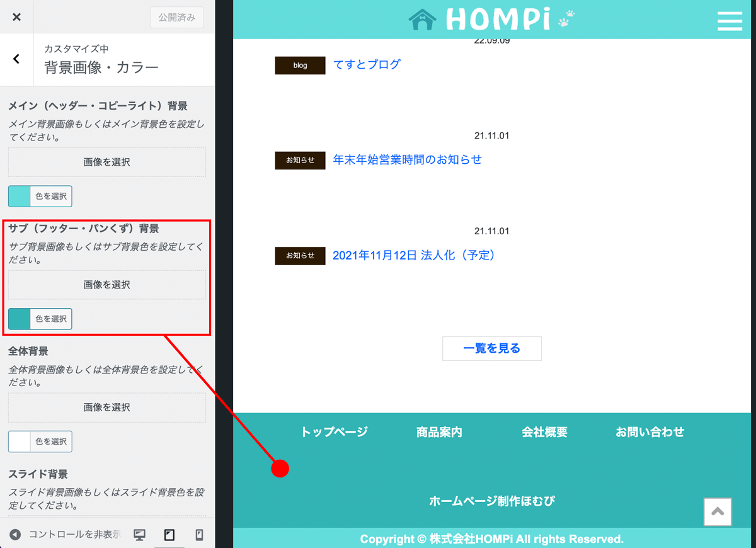Switch to mobile preview device icon
The image size is (756, 548).
coord(199,535)
